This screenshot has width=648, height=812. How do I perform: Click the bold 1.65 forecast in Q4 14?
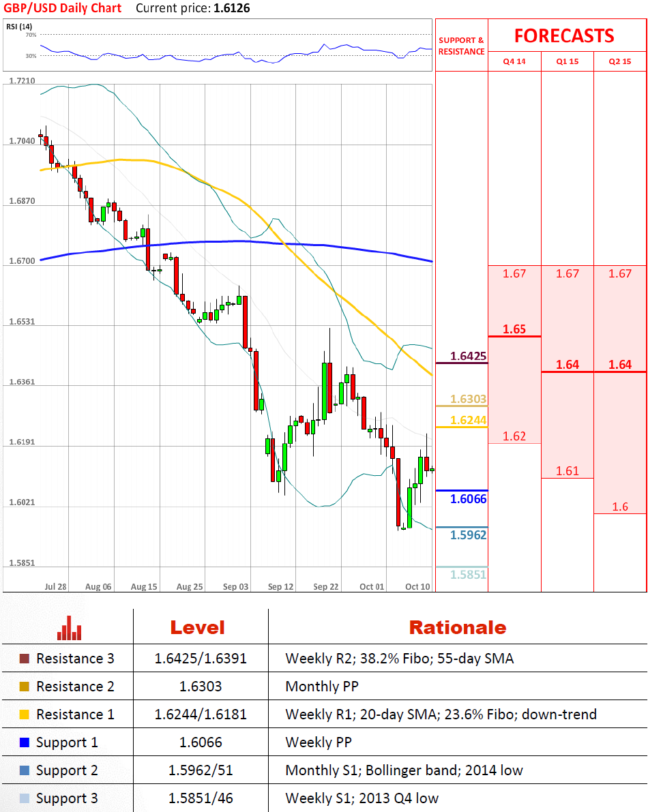click(514, 329)
